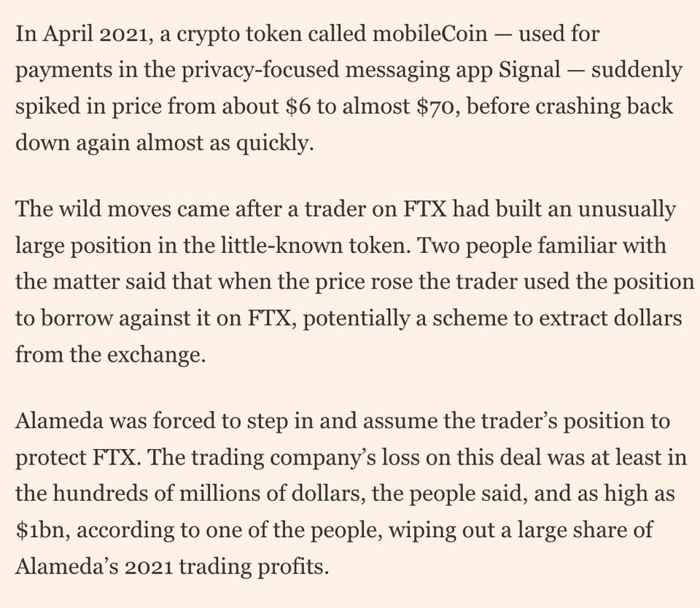Click the word "Signal" in first paragraph
This screenshot has width=700, height=608.
coord(529,70)
